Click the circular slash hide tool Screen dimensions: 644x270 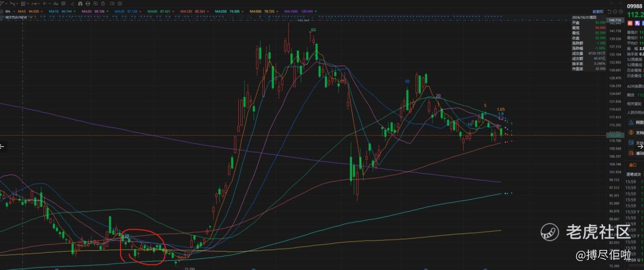coord(95,4)
